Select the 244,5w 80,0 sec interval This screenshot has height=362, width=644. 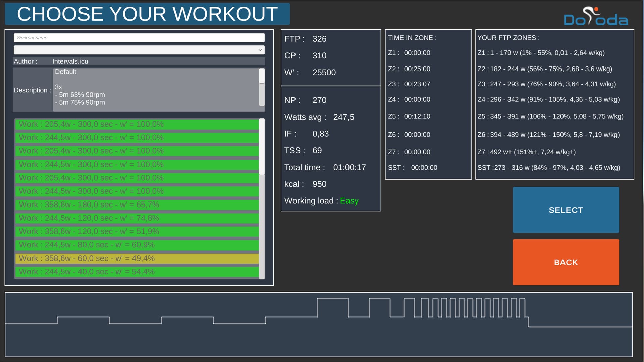[x=137, y=245]
